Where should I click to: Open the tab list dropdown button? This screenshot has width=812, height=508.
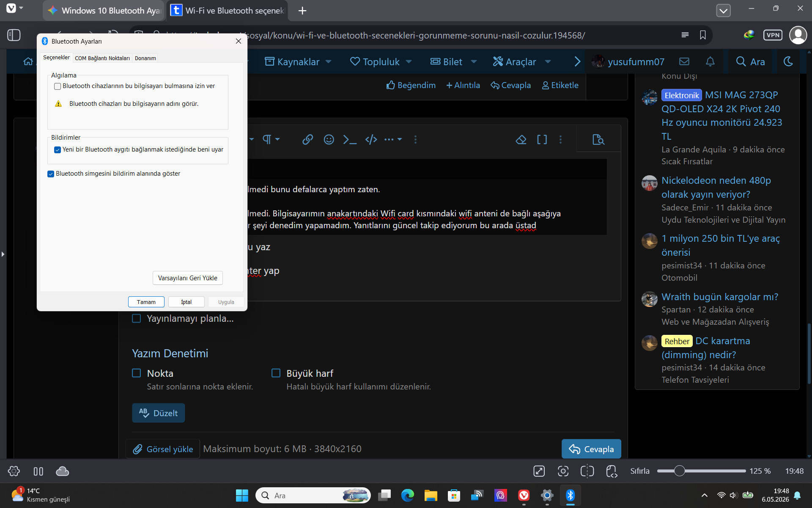[x=723, y=11]
